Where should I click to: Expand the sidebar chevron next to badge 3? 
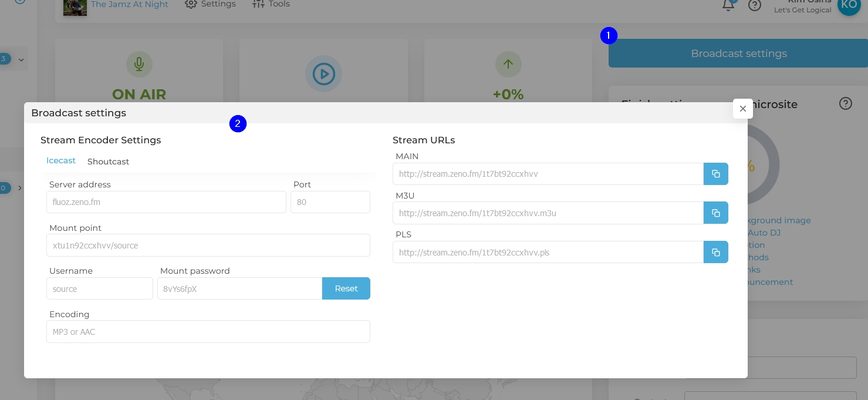coord(21,59)
